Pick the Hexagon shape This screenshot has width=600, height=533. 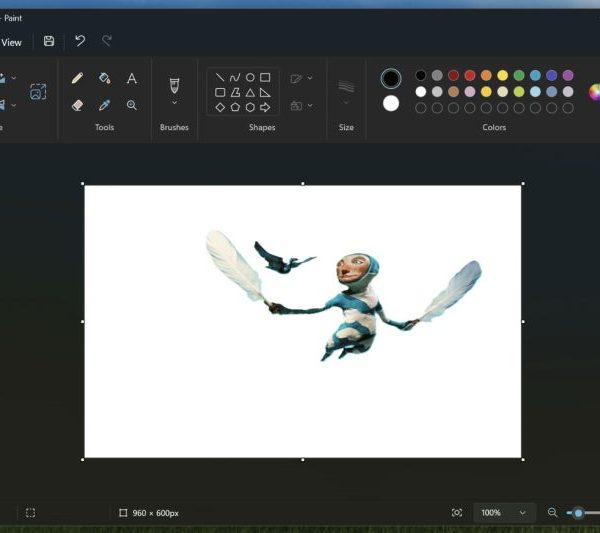[250, 108]
